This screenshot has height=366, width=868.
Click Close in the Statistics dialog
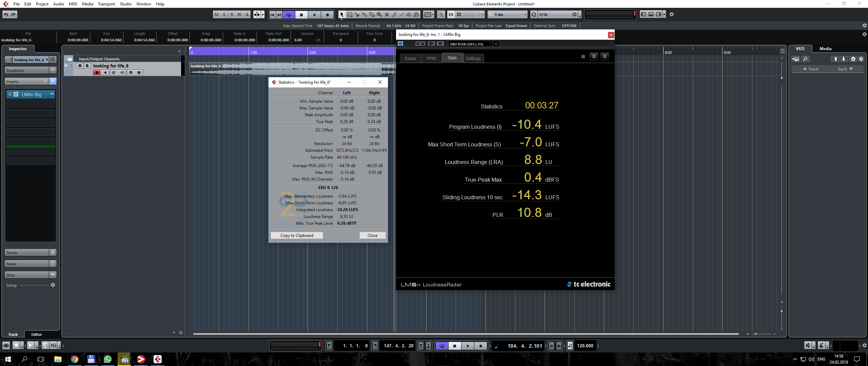point(372,235)
